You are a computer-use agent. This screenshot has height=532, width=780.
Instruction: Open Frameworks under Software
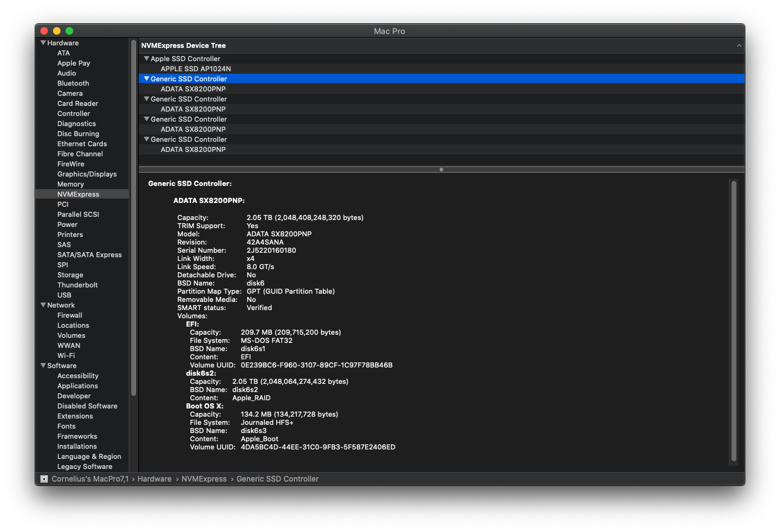[77, 436]
